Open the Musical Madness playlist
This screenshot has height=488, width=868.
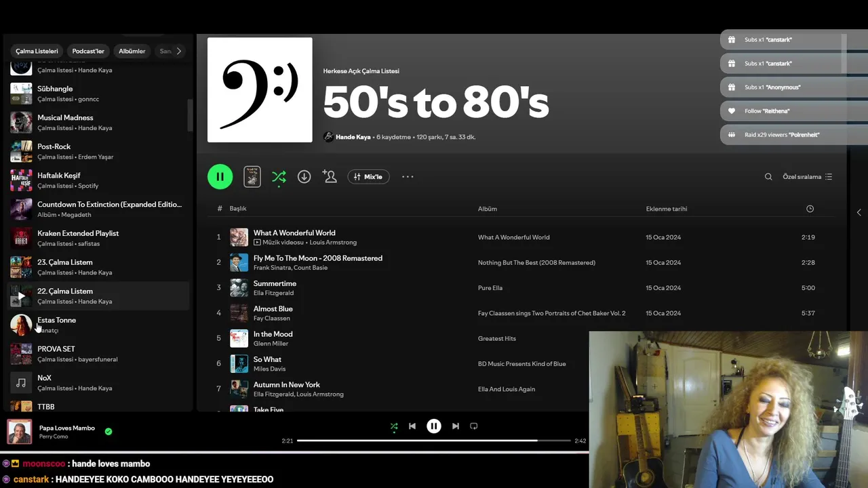[x=99, y=123]
